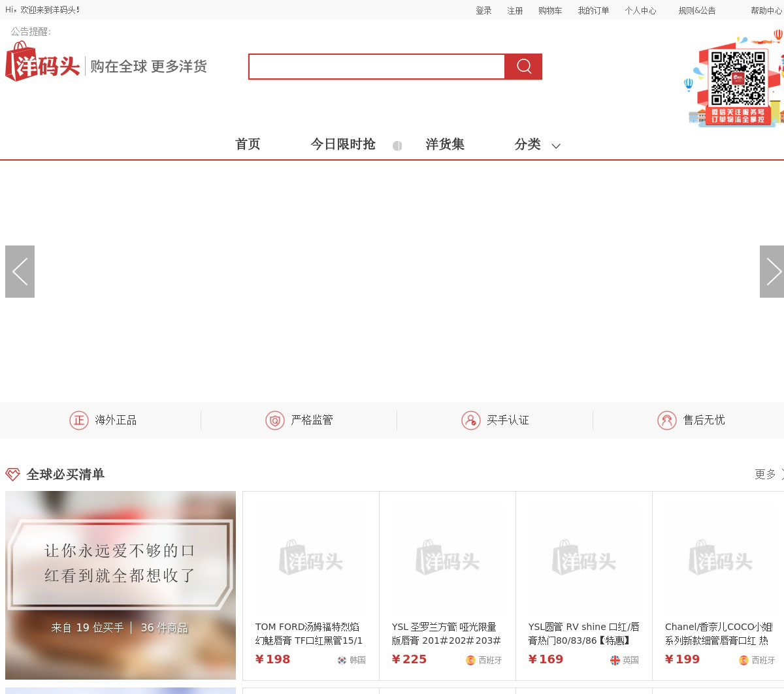Click the 买手认证 buyer icon
Image resolution: width=784 pixels, height=694 pixels.
[470, 420]
